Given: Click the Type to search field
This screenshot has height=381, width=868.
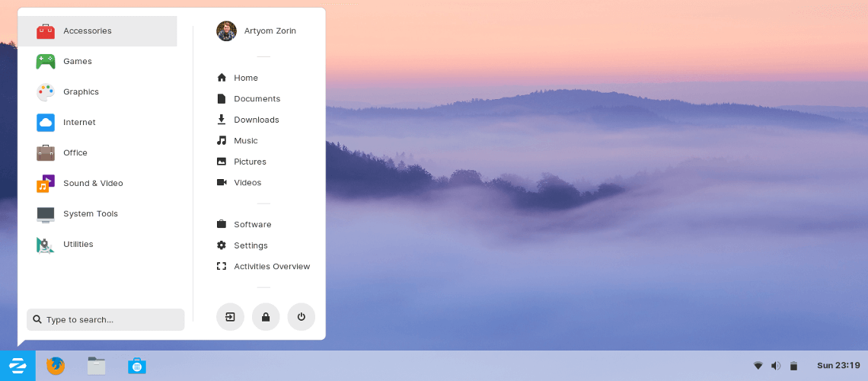Looking at the screenshot, I should (x=107, y=320).
